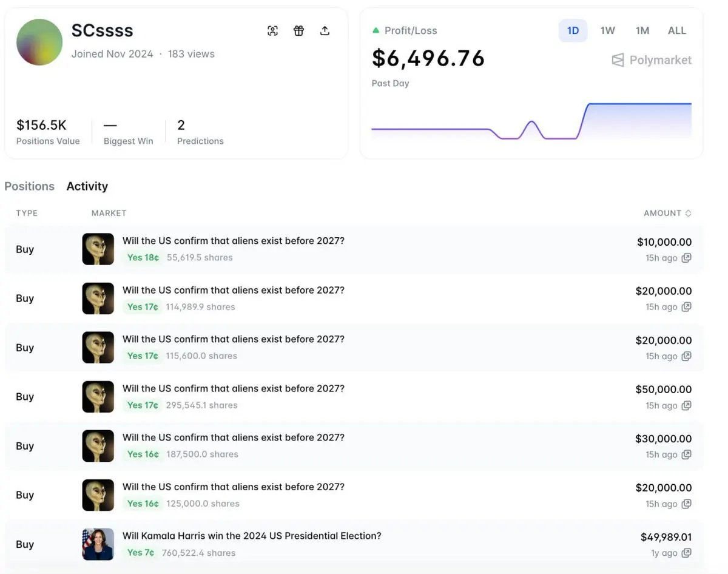Open the Kamala Harris 2024 election market link
The width and height of the screenshot is (728, 574).
tap(252, 536)
